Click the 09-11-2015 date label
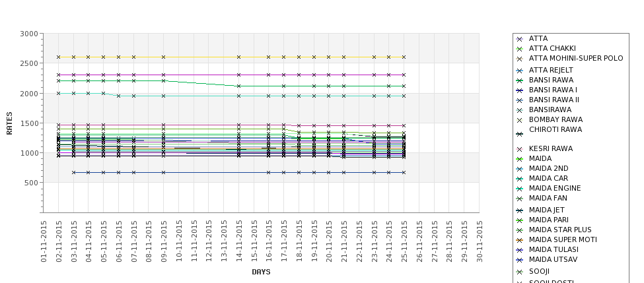Image resolution: width=644 pixels, height=283 pixels. point(163,241)
